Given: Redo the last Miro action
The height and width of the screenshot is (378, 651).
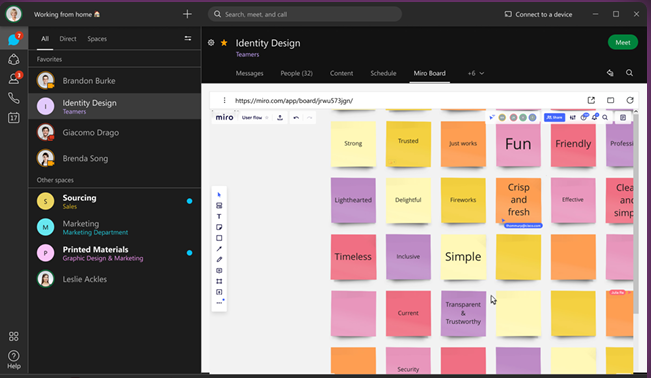Looking at the screenshot, I should 309,118.
